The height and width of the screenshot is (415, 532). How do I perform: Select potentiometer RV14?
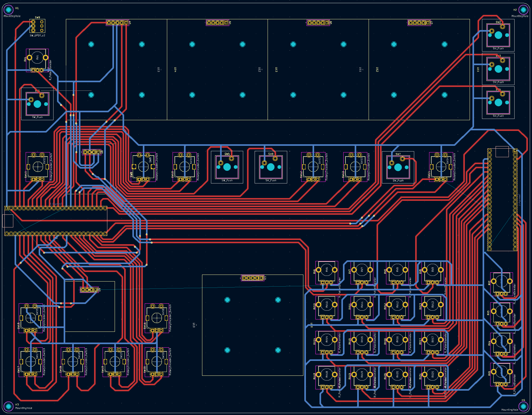pyautogui.click(x=327, y=343)
